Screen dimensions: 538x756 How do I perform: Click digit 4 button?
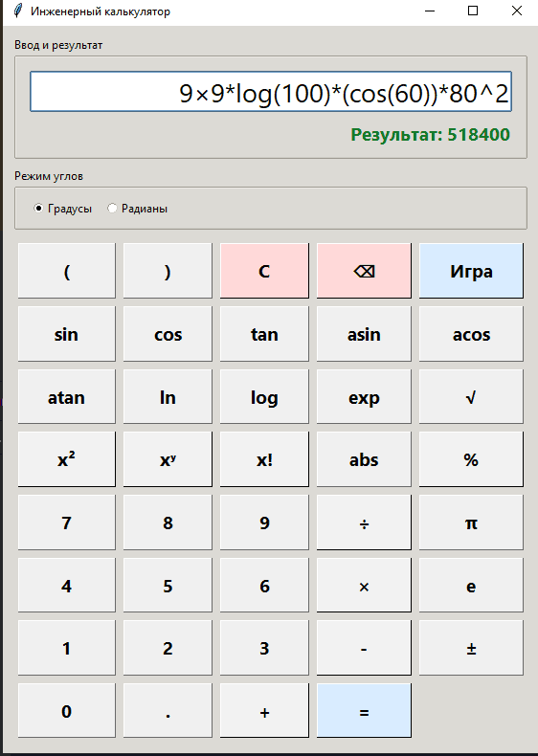(67, 586)
